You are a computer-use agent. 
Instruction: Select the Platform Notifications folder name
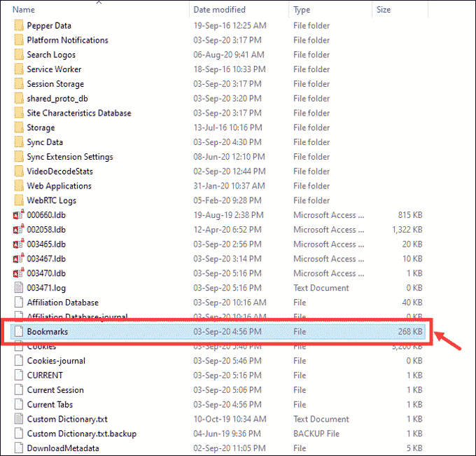pos(67,40)
